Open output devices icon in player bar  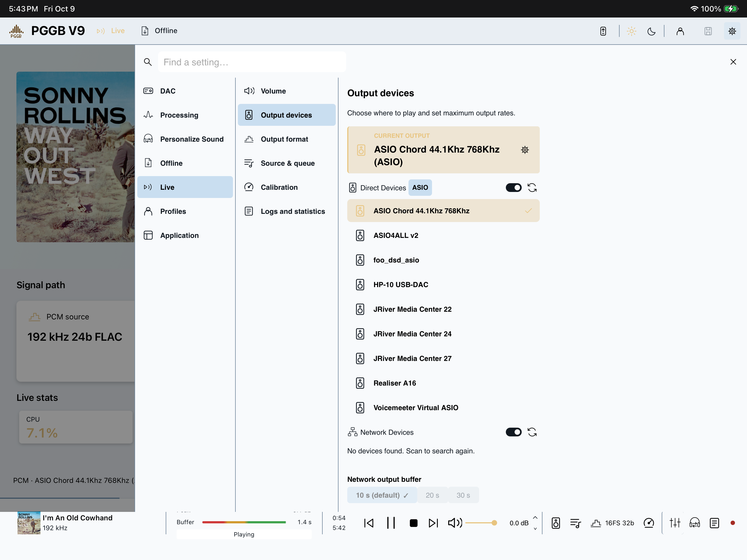556,523
